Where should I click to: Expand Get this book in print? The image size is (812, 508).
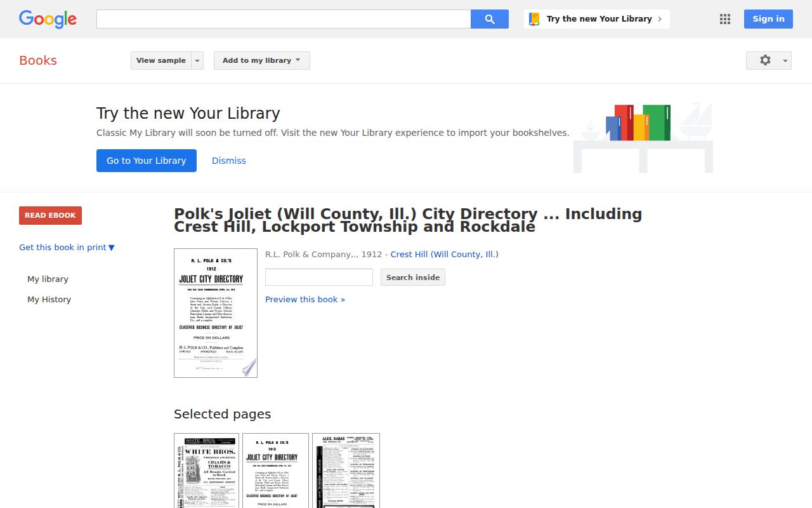tap(67, 248)
